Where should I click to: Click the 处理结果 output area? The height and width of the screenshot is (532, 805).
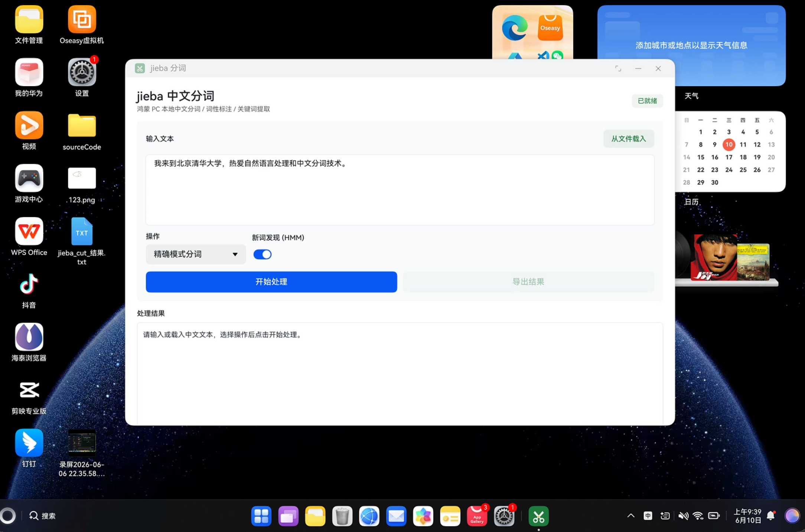(x=400, y=373)
